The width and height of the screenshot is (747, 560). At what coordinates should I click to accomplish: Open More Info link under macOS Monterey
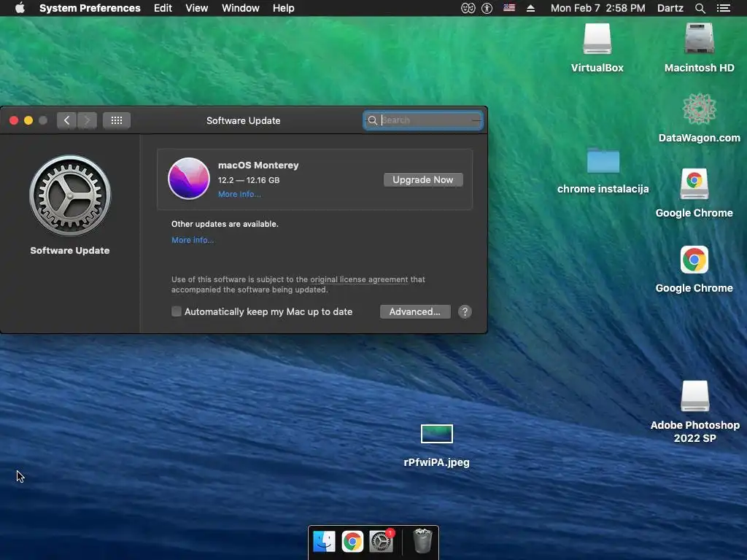coord(239,194)
